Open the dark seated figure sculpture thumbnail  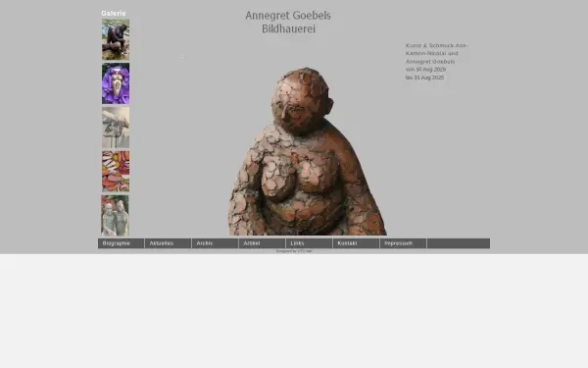pyautogui.click(x=116, y=39)
